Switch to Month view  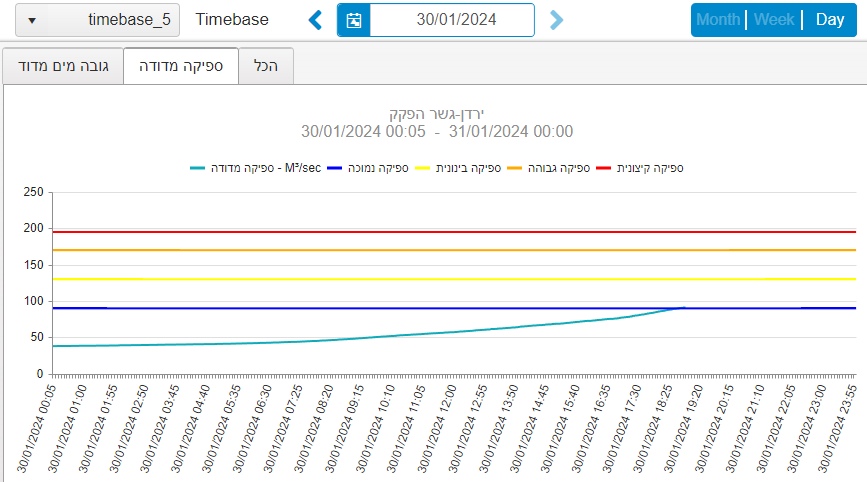[718, 20]
